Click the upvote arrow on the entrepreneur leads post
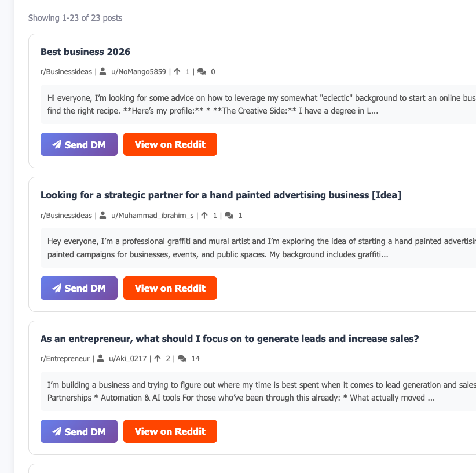Viewport: 476px width, 473px height. (x=158, y=359)
